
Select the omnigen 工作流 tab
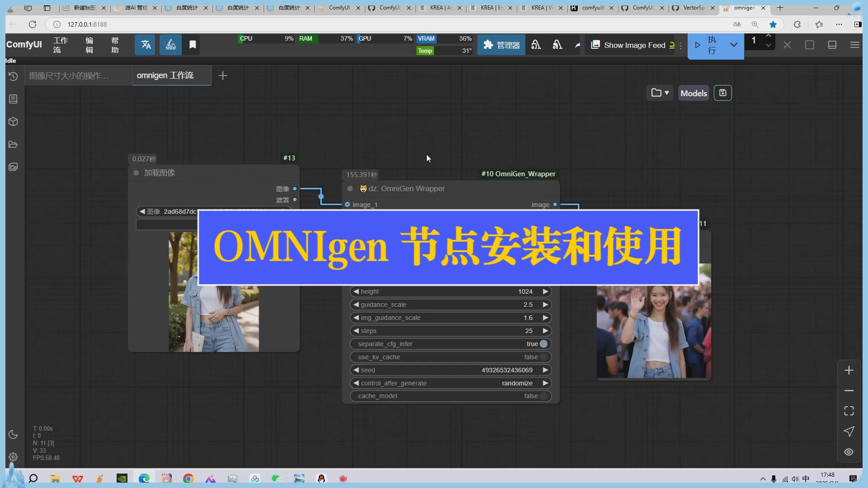[172, 75]
